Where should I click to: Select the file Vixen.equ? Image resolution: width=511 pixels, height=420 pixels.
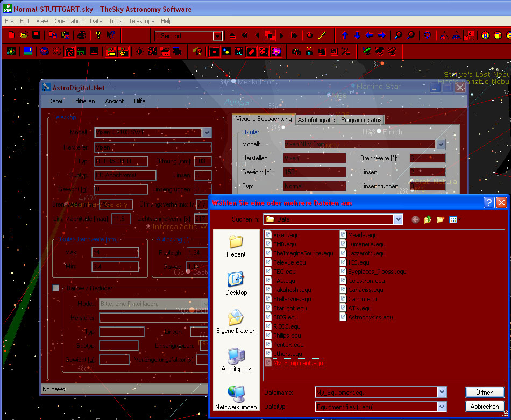click(282, 235)
